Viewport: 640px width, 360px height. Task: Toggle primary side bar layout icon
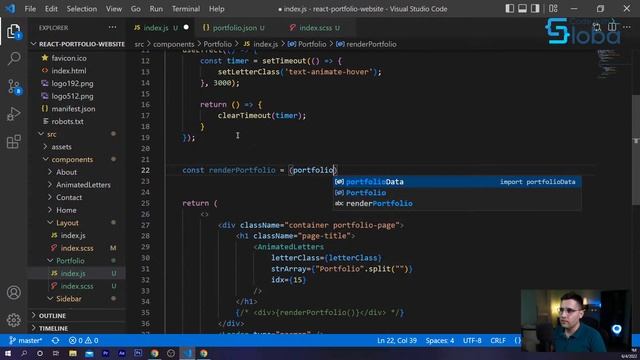[x=509, y=9]
